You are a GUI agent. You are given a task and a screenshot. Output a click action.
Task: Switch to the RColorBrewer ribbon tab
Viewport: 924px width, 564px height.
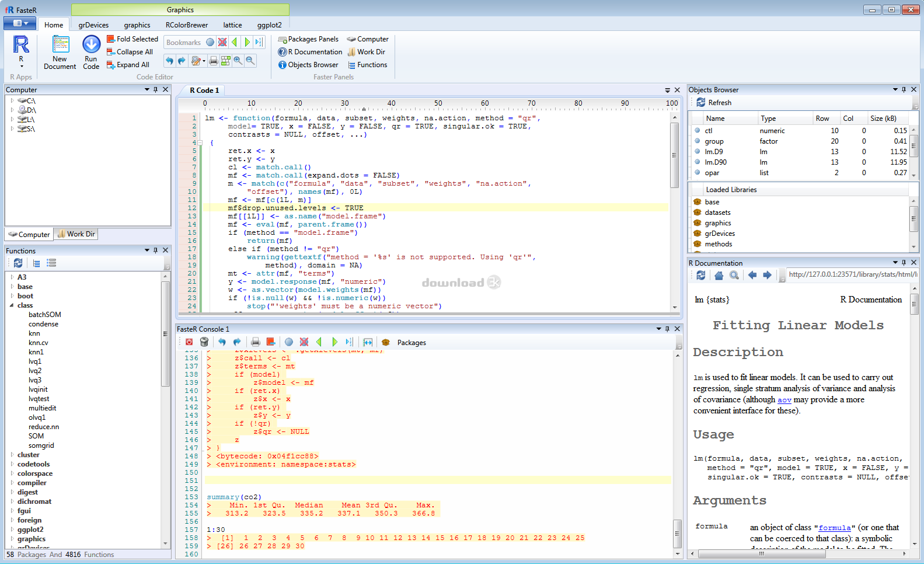[187, 25]
